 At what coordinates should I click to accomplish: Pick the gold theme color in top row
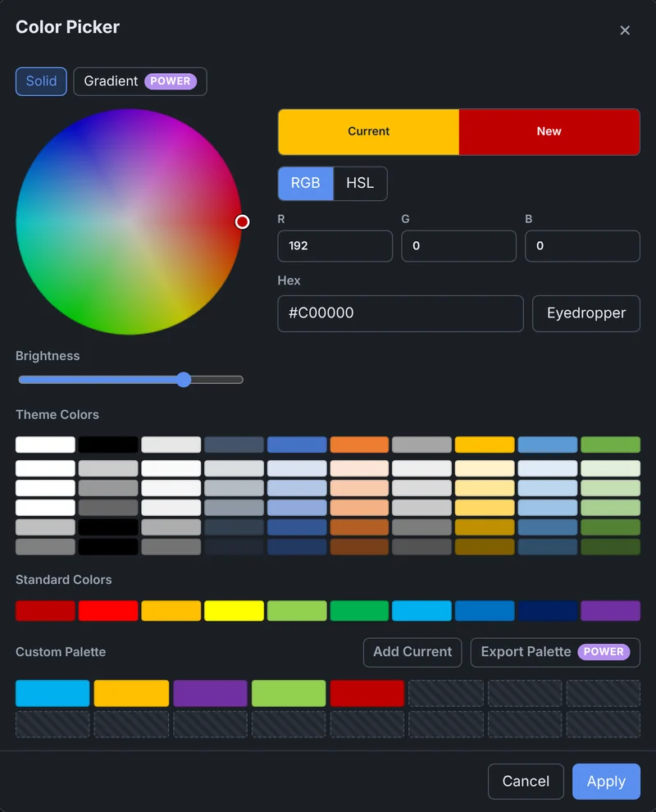tap(485, 445)
